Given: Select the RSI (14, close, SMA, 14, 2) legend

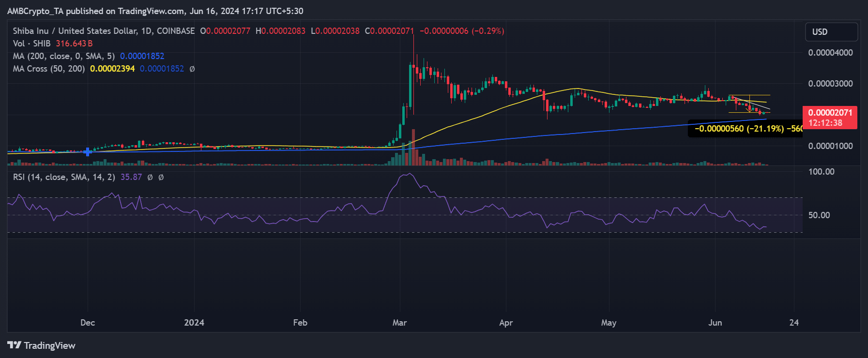Looking at the screenshot, I should [x=64, y=177].
